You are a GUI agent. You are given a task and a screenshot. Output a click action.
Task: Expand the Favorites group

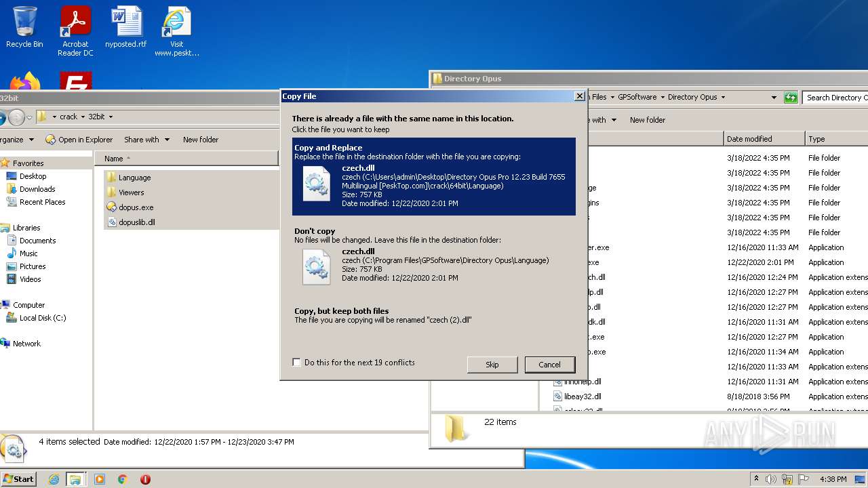pos(28,163)
